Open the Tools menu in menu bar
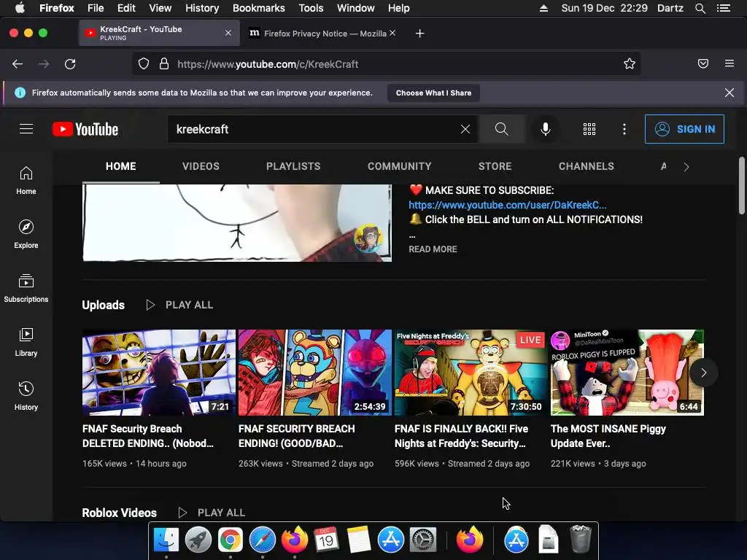Screen dimensions: 747x560 (311, 8)
